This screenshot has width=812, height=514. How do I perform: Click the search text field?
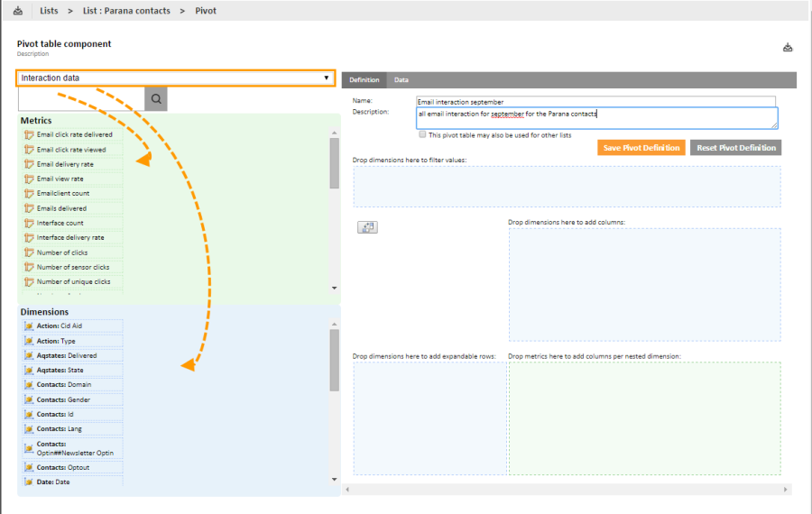[81, 99]
